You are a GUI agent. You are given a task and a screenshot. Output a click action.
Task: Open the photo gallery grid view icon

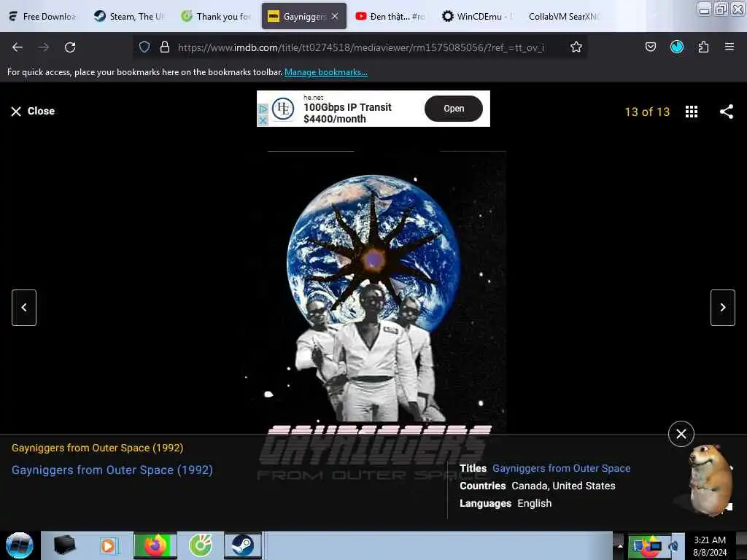692,112
